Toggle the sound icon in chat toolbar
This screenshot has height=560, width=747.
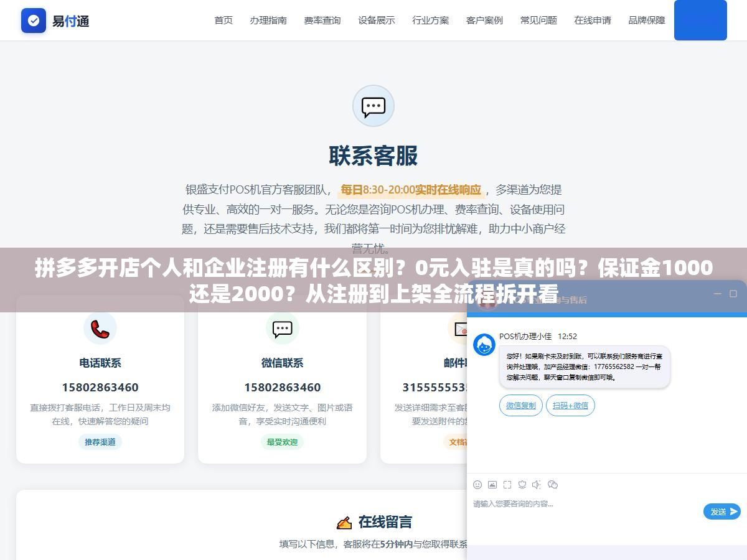[x=537, y=485]
